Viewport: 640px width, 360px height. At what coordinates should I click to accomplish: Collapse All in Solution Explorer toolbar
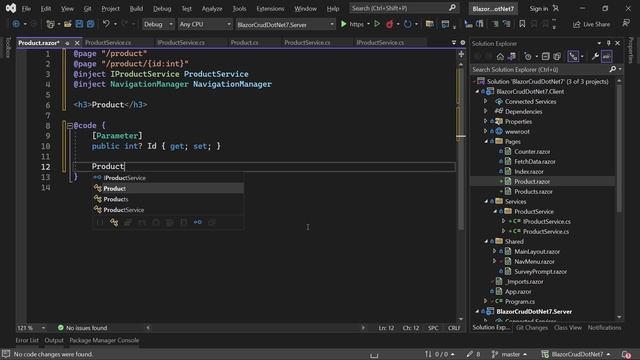pyautogui.click(x=545, y=56)
